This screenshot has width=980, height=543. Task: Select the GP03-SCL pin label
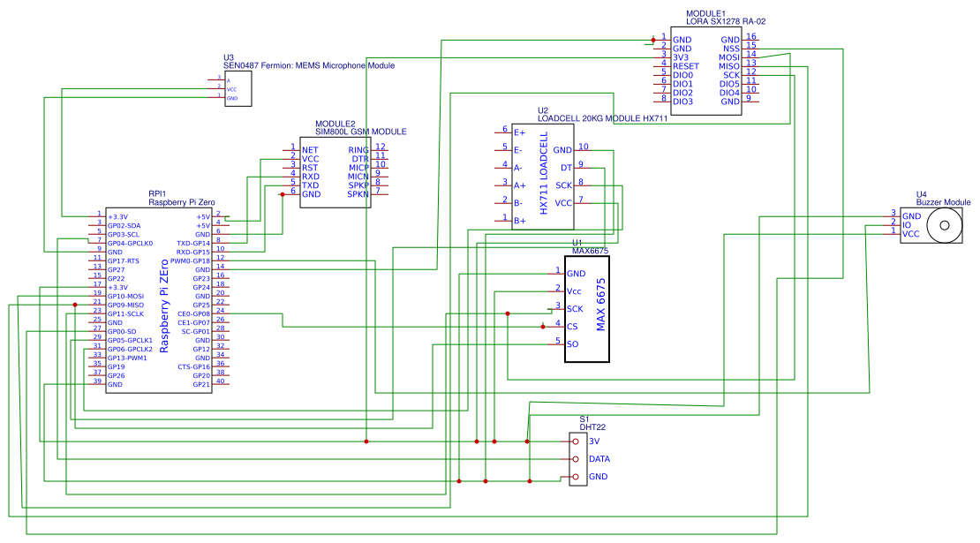coord(123,234)
